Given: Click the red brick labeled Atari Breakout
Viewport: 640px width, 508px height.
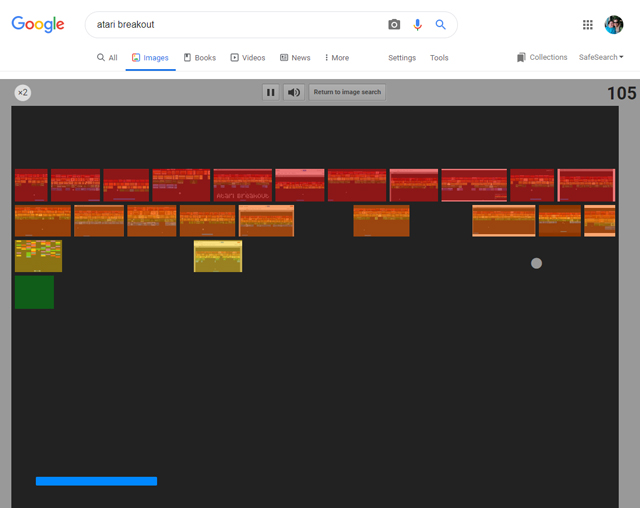Looking at the screenshot, I should point(242,185).
